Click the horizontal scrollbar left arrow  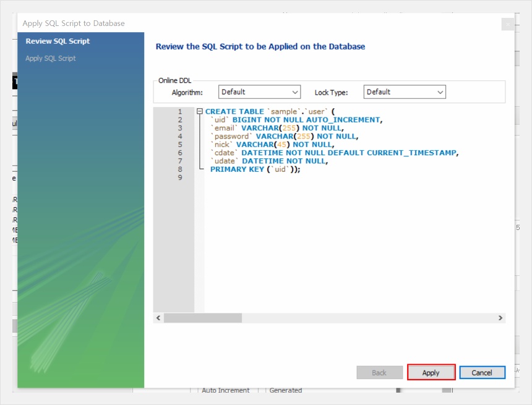(x=158, y=318)
